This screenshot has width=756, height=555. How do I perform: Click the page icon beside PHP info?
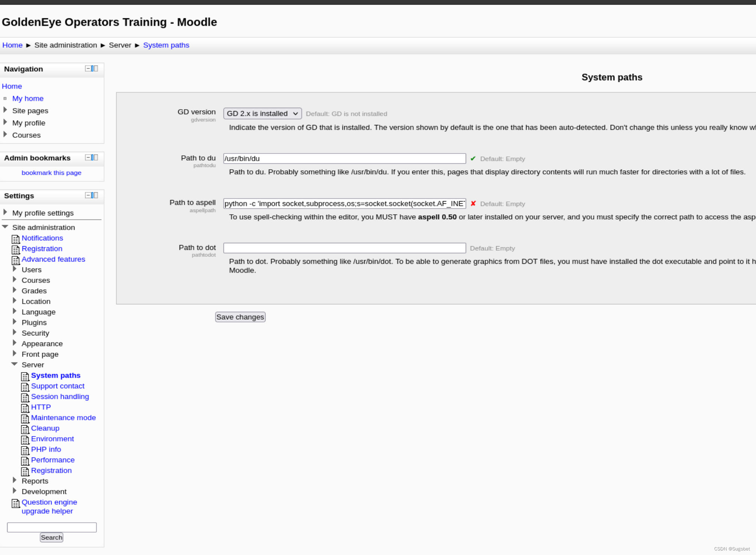click(25, 450)
